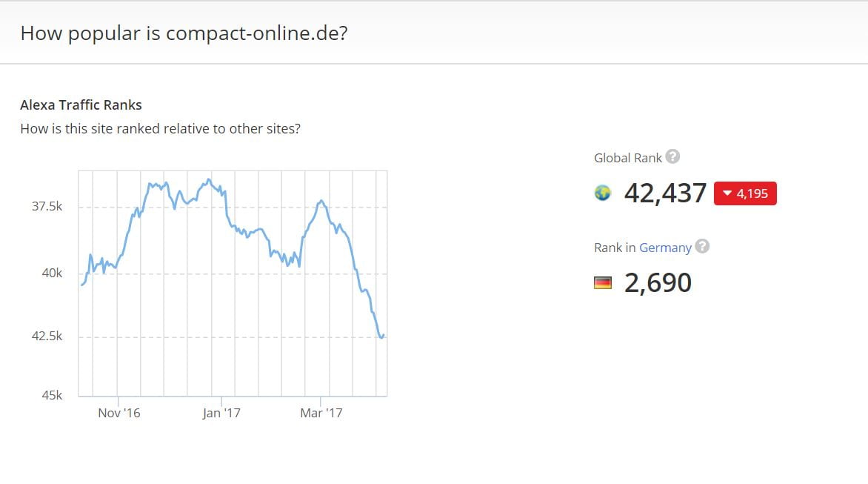Click 'How is this site ranked' subtitle
Screen dimensions: 868x484
click(x=161, y=128)
